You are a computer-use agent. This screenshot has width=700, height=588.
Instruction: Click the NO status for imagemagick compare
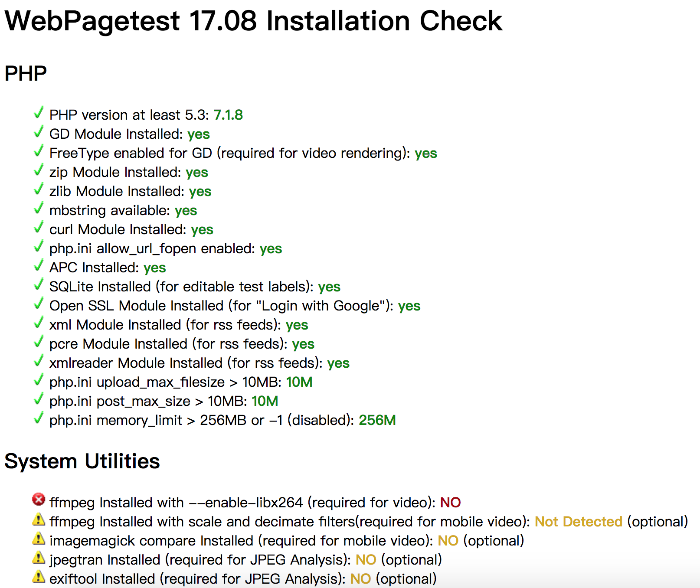click(x=448, y=541)
